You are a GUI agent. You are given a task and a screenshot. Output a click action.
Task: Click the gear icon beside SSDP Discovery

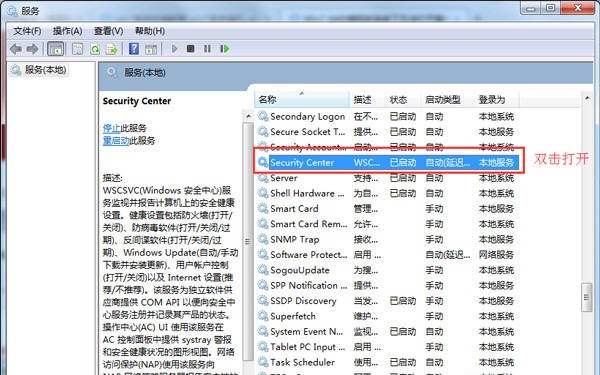262,300
